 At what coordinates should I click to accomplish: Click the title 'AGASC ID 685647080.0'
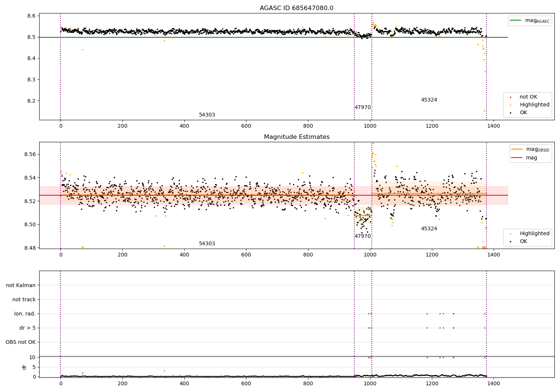pyautogui.click(x=296, y=8)
